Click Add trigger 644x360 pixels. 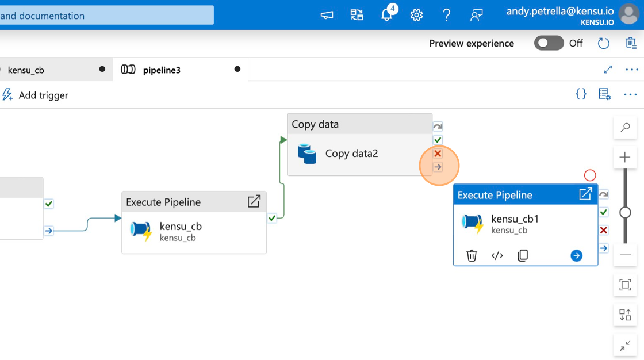(35, 95)
